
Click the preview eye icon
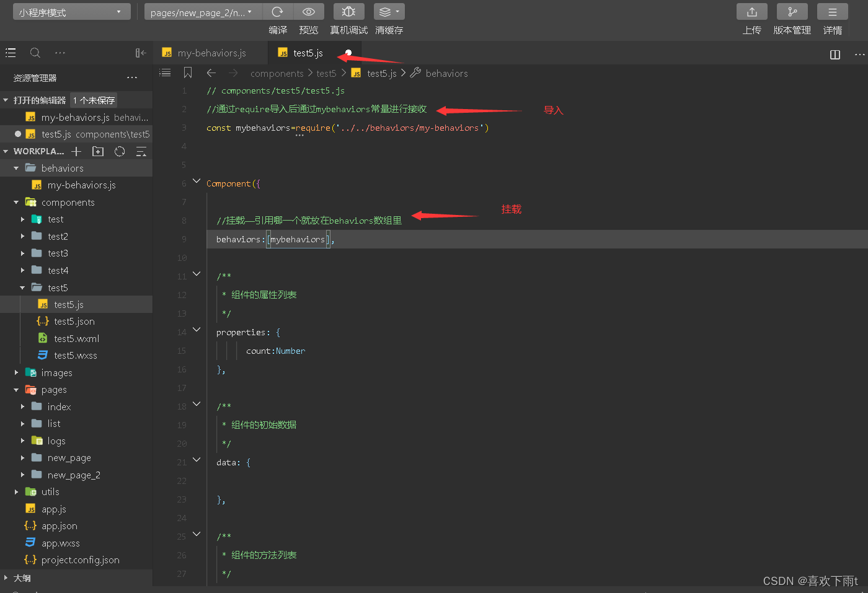[x=308, y=12]
